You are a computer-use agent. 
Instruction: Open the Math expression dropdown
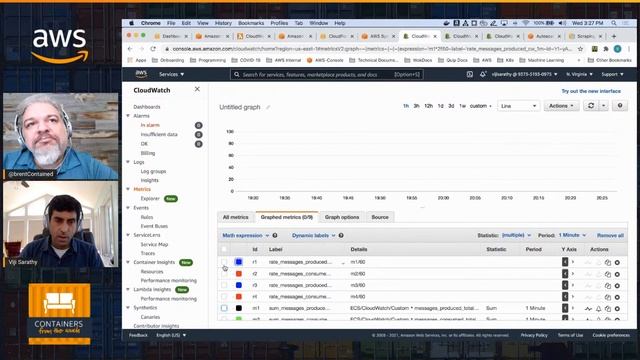245,236
